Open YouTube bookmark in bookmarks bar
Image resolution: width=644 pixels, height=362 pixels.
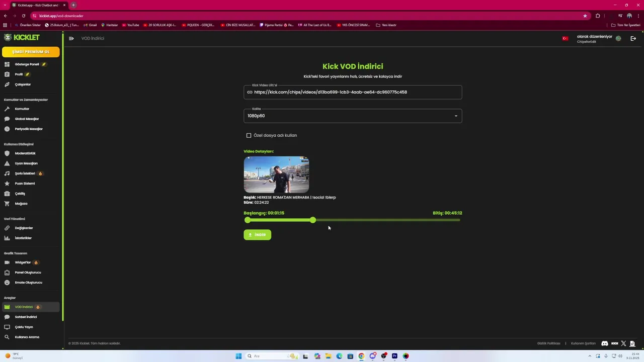click(130, 25)
